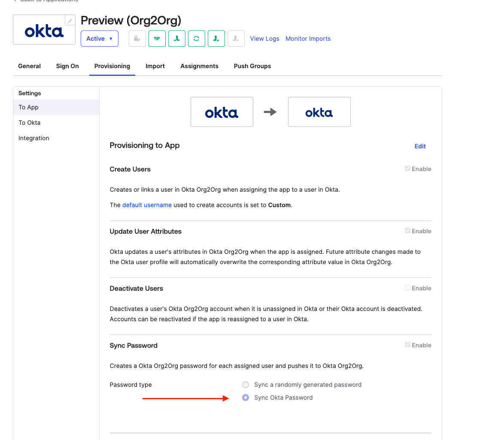
Task: Toggle the Update User Attributes Enable checkbox
Action: click(407, 231)
